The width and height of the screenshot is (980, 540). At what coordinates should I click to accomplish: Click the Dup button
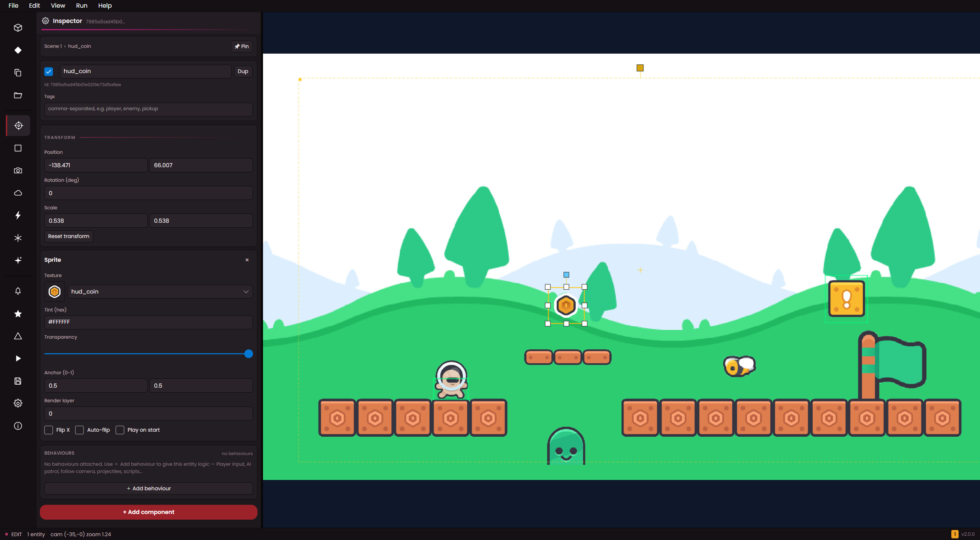pos(243,72)
